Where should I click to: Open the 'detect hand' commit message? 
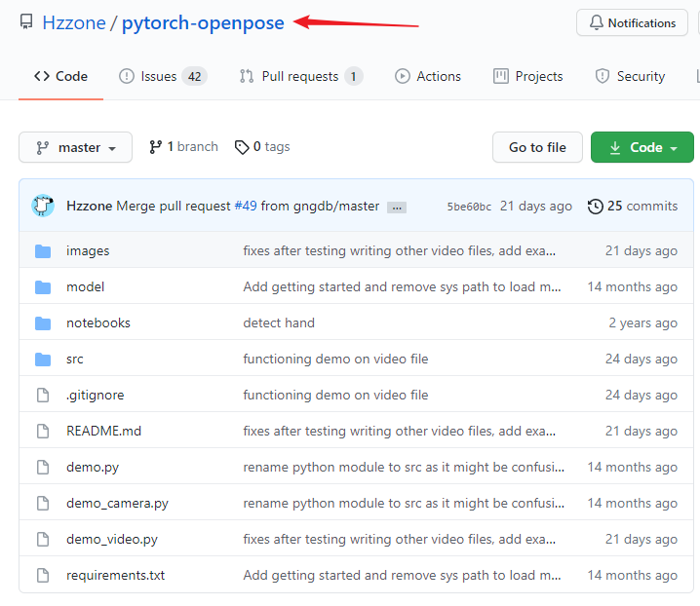tap(279, 323)
